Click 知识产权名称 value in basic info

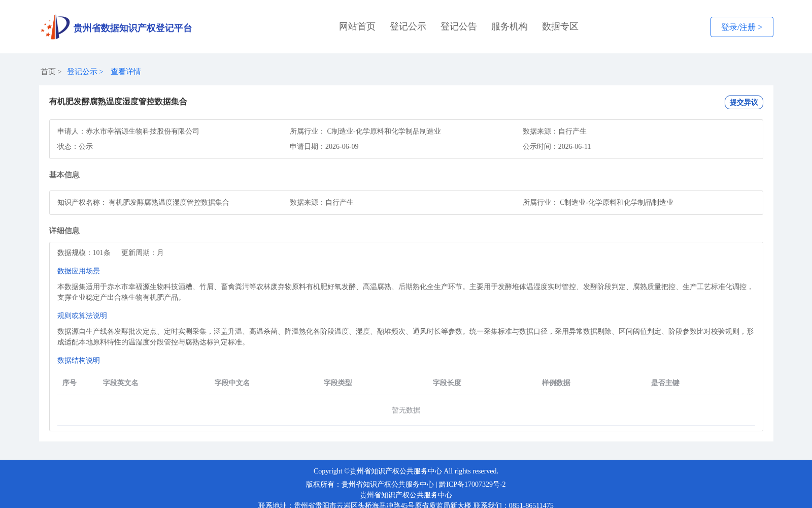169,202
